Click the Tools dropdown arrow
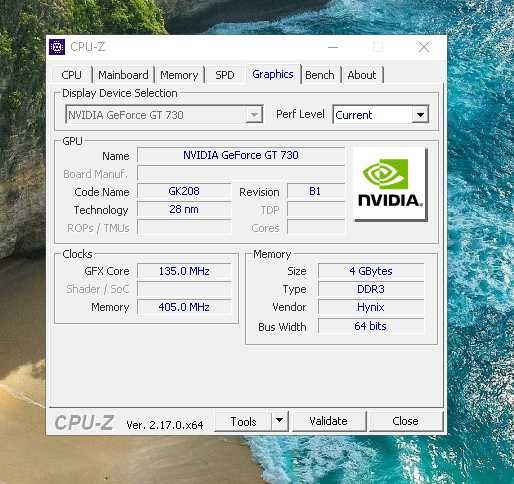 [x=280, y=421]
